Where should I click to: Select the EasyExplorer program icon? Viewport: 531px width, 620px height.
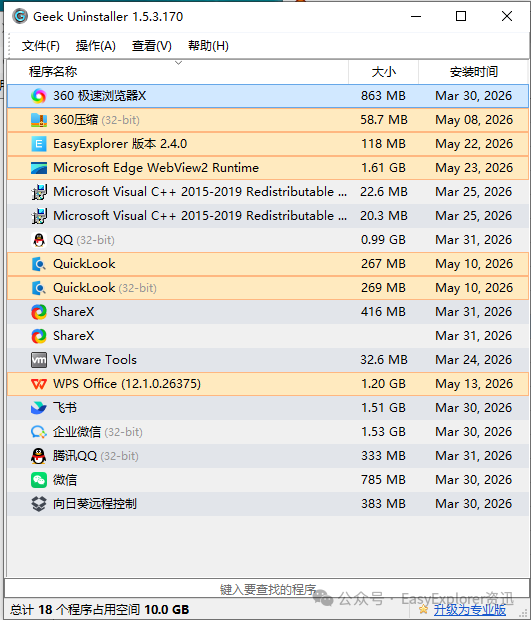tap(39, 144)
